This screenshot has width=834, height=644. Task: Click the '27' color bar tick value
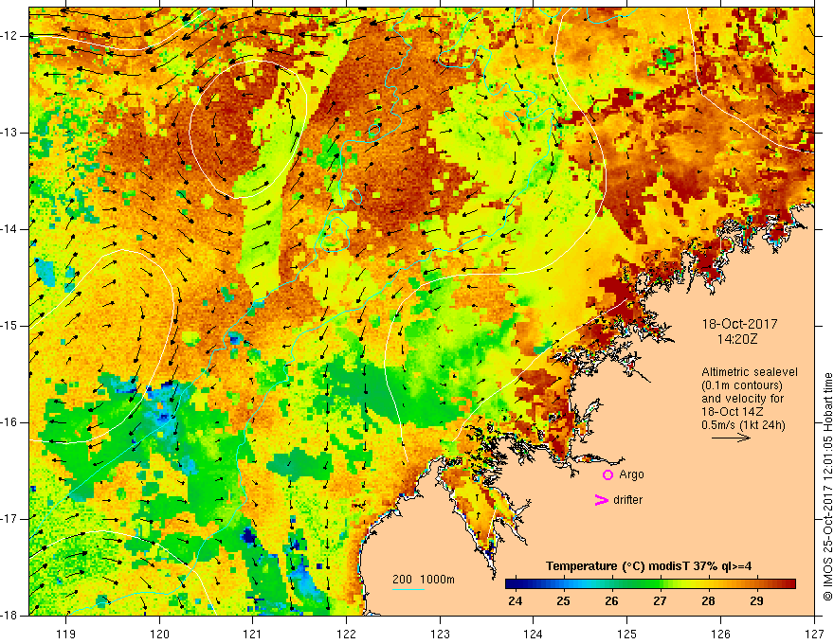[x=660, y=601]
